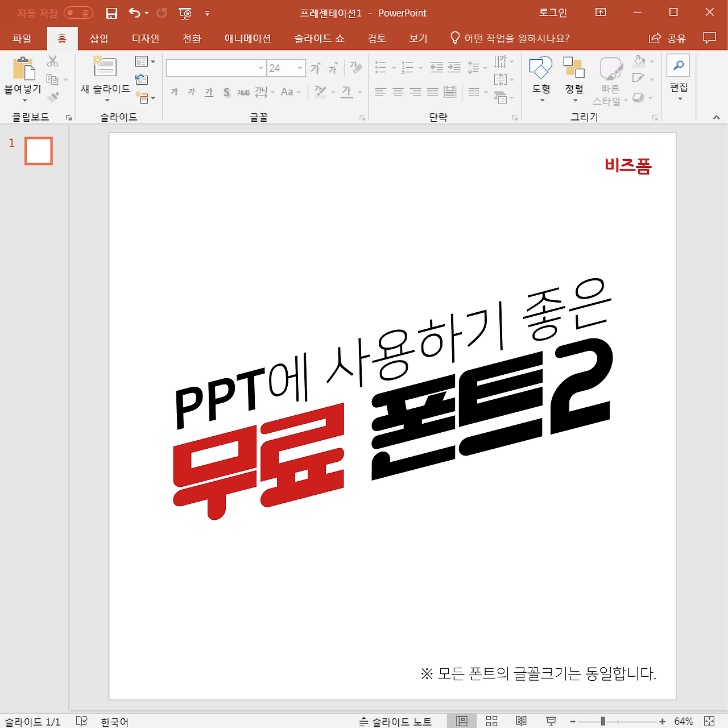The height and width of the screenshot is (728, 728).
Task: Toggle underline on selected text
Action: [208, 92]
